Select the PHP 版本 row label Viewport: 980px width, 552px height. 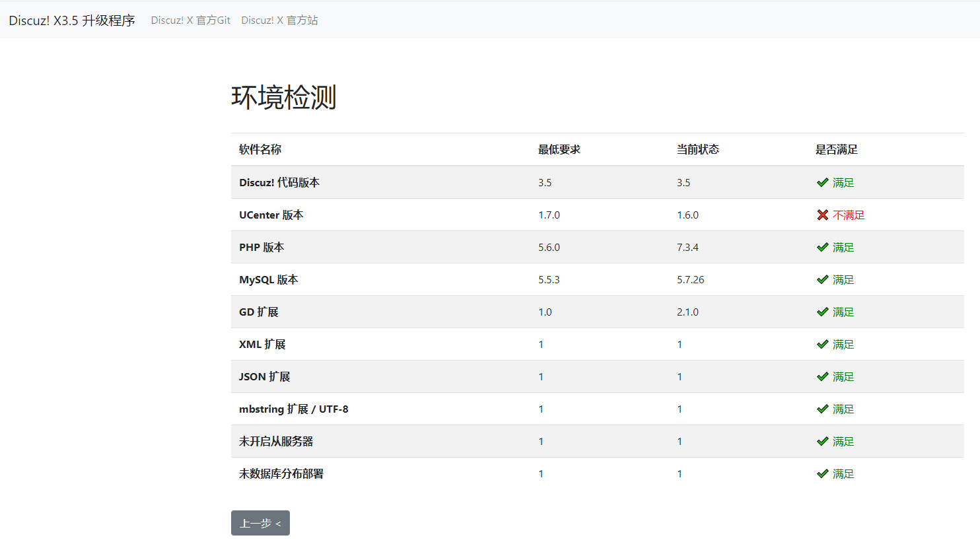262,247
